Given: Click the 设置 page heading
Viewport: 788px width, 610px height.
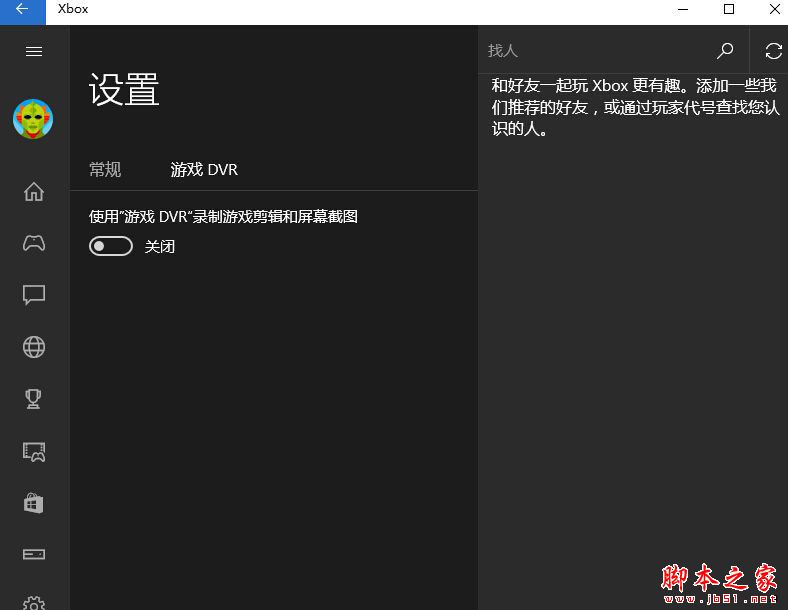Looking at the screenshot, I should point(124,89).
